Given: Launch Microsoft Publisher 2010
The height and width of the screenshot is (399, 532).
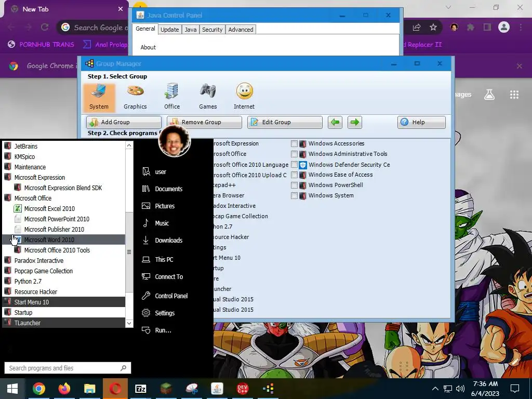Looking at the screenshot, I should (64, 229).
